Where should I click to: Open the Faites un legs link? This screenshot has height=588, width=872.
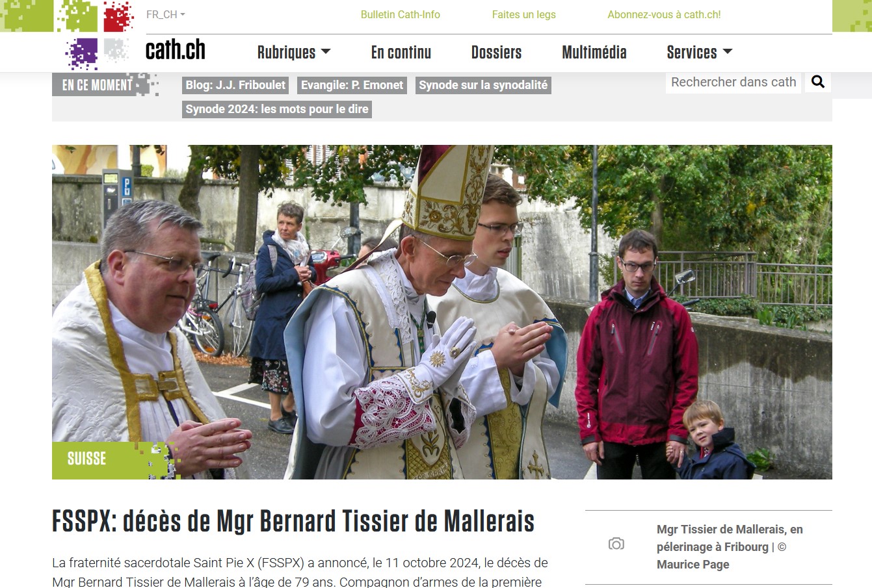[x=524, y=14]
